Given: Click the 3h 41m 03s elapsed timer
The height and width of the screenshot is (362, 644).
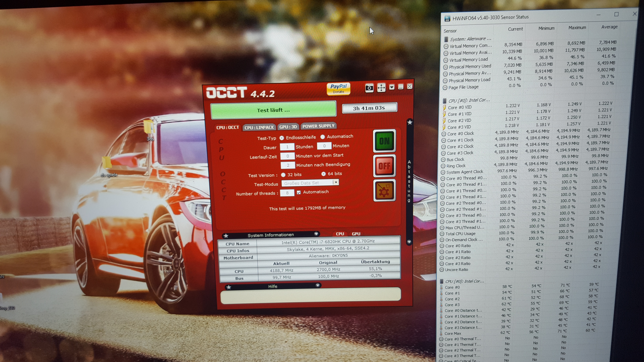Looking at the screenshot, I should pyautogui.click(x=369, y=108).
